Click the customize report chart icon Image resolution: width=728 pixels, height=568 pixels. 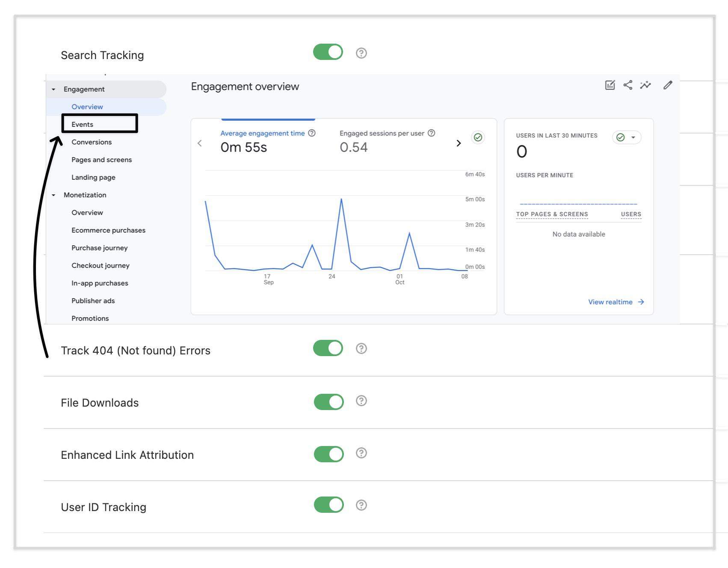(x=610, y=85)
